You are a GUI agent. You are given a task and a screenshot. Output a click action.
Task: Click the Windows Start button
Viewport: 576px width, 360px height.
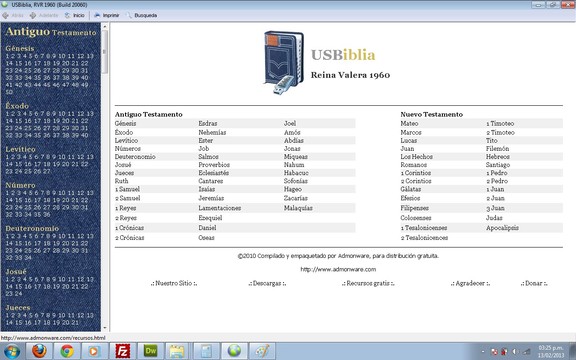pos(12,351)
